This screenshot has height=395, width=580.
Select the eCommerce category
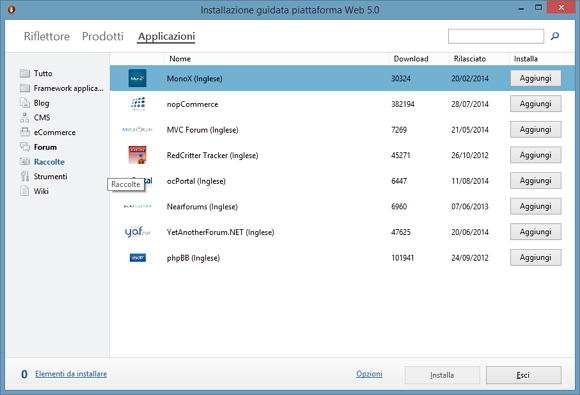(54, 132)
